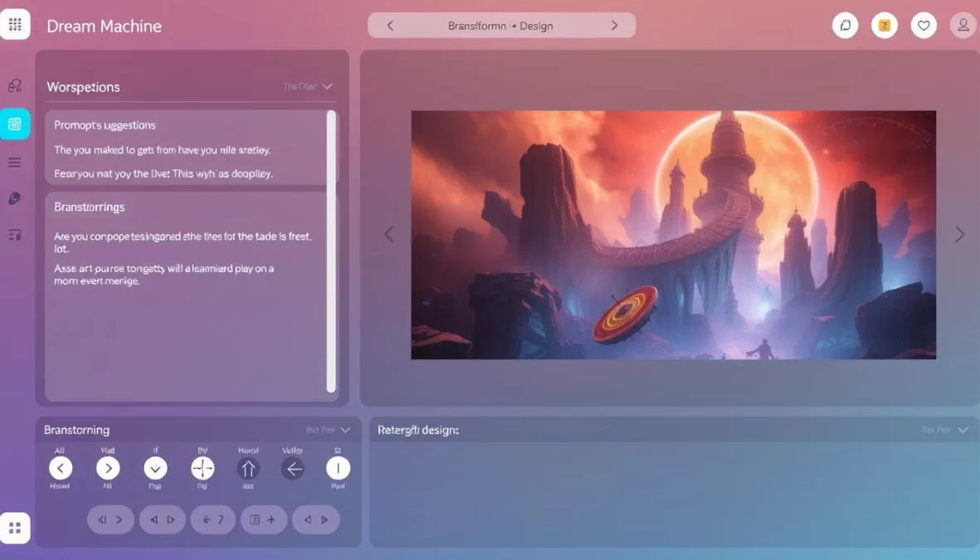
Task: Select the highlighted cyan panel icon in sidebar
Action: coord(14,124)
